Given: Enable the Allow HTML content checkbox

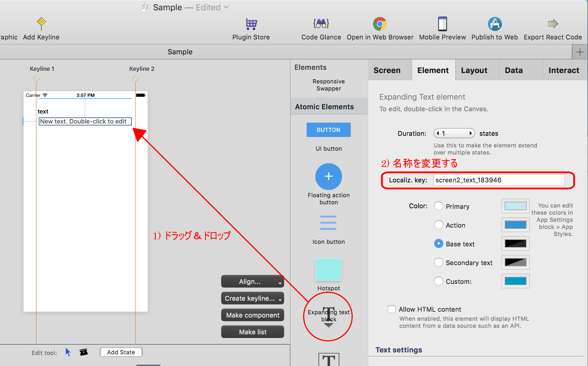Looking at the screenshot, I should [392, 309].
